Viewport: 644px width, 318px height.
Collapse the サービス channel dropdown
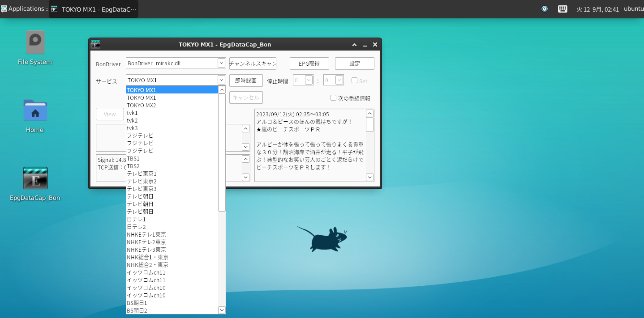click(x=221, y=80)
